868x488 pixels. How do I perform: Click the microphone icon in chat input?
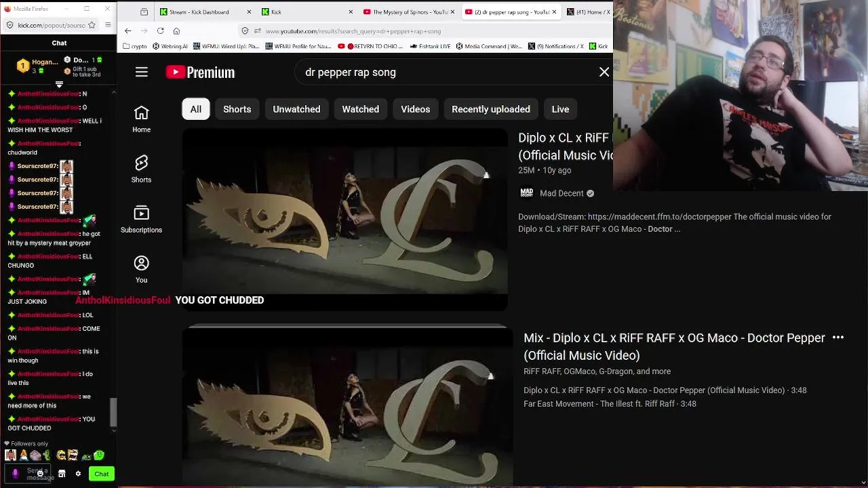pyautogui.click(x=15, y=473)
